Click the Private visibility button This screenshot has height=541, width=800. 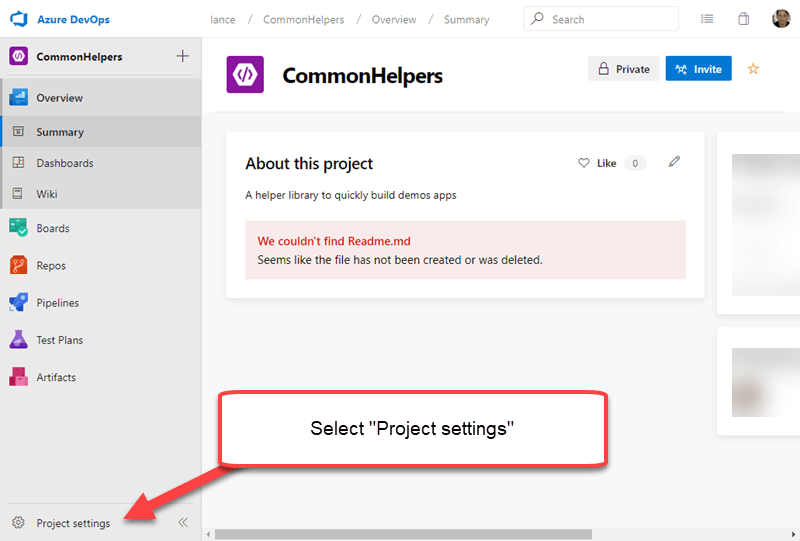point(623,69)
